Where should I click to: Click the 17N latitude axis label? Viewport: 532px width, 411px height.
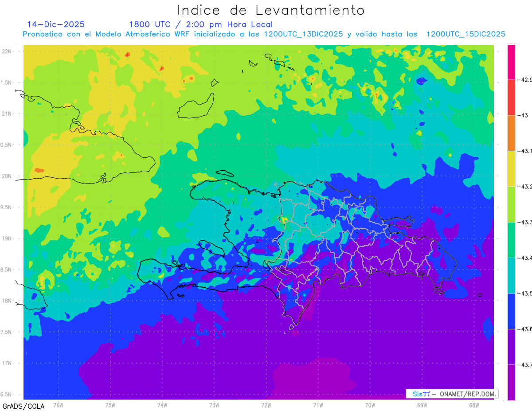[x=7, y=363]
